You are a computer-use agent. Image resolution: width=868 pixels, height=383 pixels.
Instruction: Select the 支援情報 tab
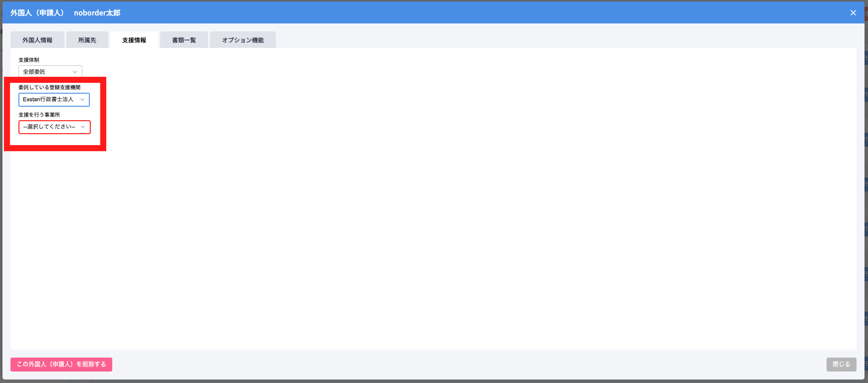134,40
